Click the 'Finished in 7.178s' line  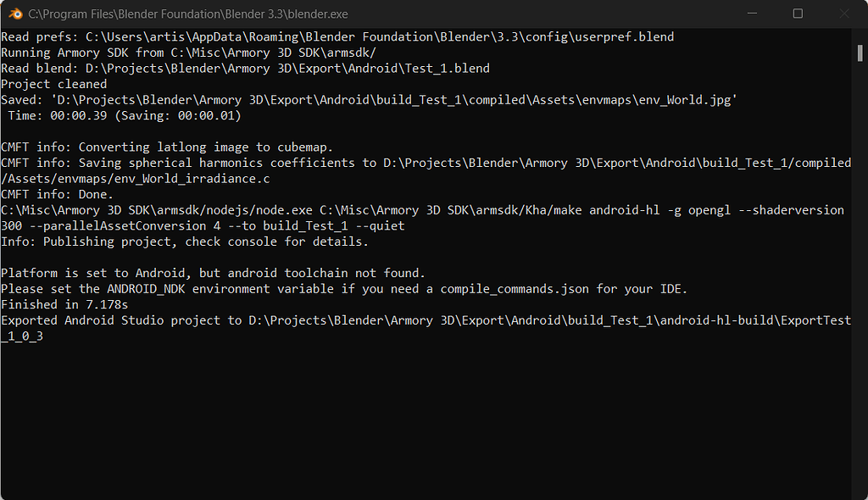point(64,304)
